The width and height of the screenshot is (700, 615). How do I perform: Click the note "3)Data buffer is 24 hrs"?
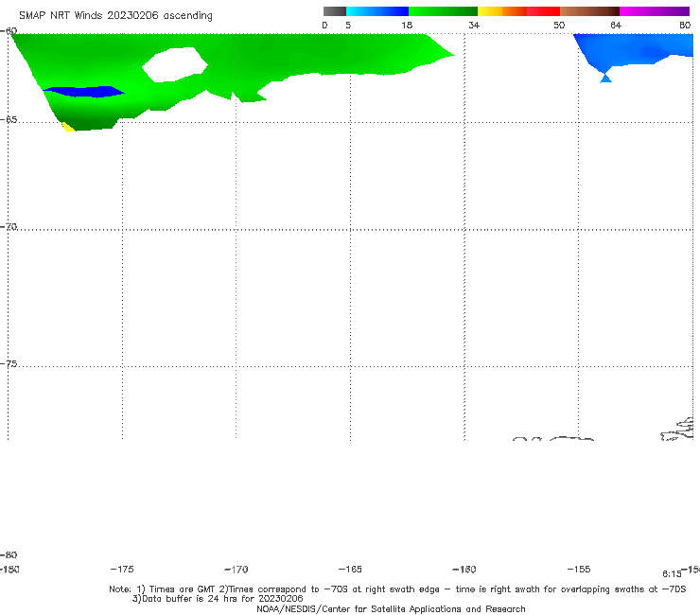click(218, 599)
